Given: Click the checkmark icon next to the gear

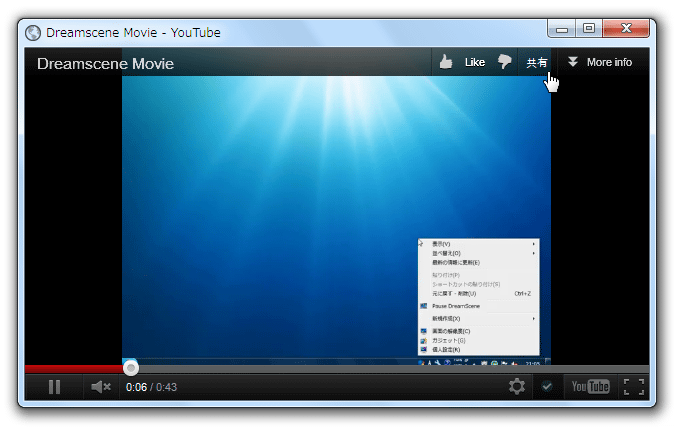Looking at the screenshot, I should tap(547, 386).
